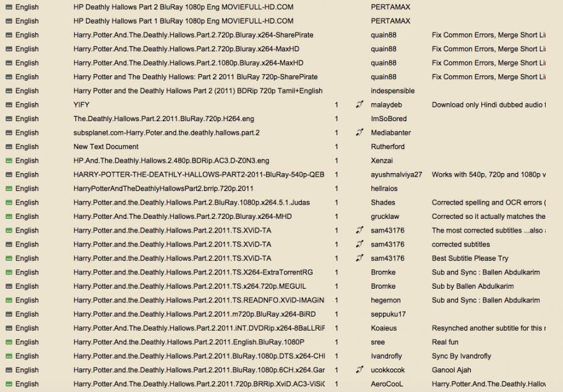Click the rating icon on grucklaw's MHD row
The width and height of the screenshot is (563, 392).
click(x=9, y=216)
